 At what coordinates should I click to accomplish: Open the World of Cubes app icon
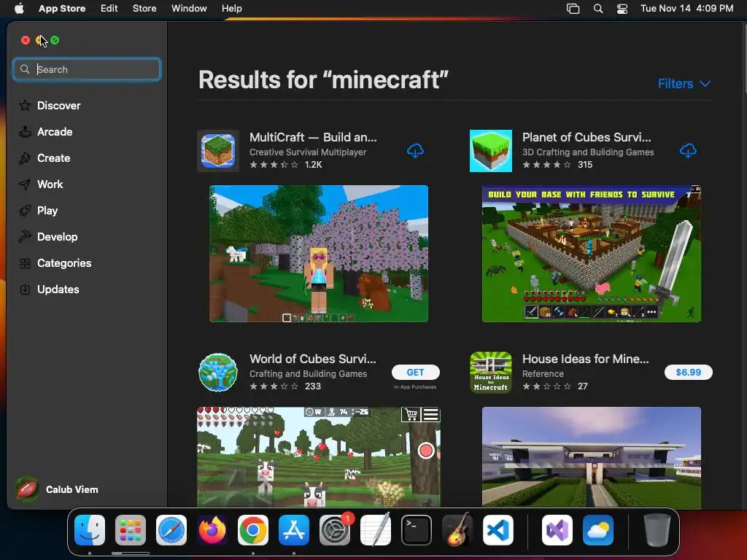click(x=218, y=373)
